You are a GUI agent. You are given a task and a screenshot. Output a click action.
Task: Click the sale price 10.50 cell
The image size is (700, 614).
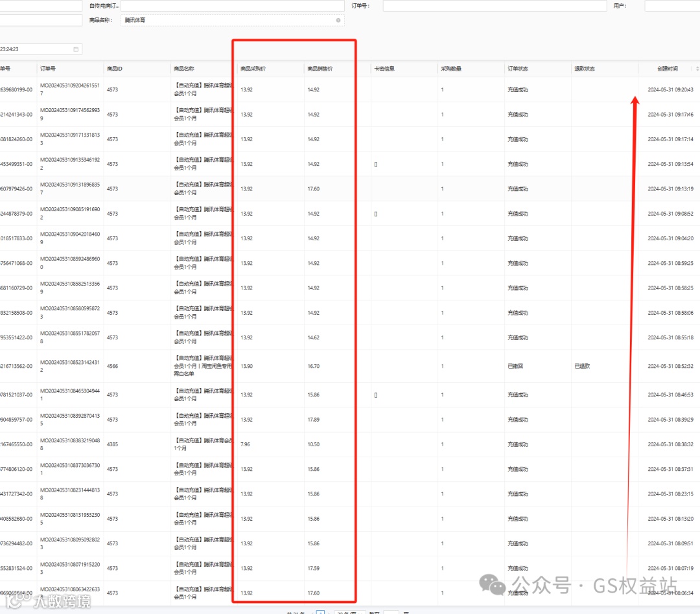(x=314, y=444)
